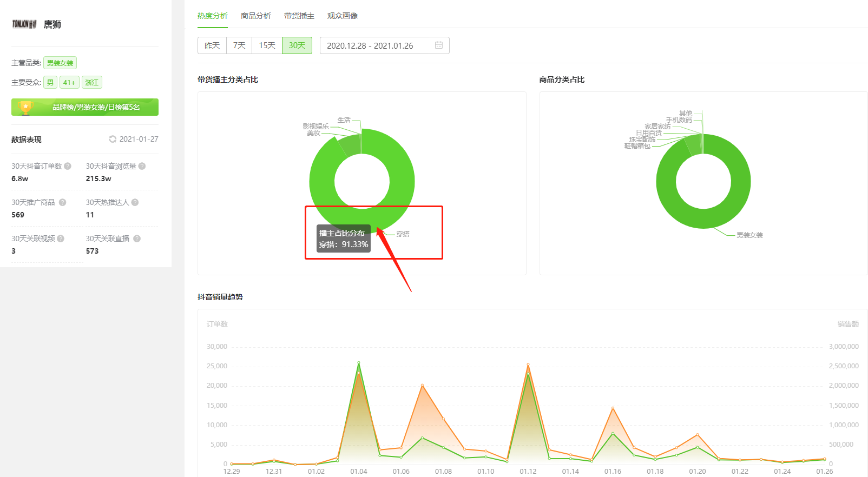This screenshot has height=477, width=868.
Task: Click the 销售额 axis label
Action: coord(848,324)
